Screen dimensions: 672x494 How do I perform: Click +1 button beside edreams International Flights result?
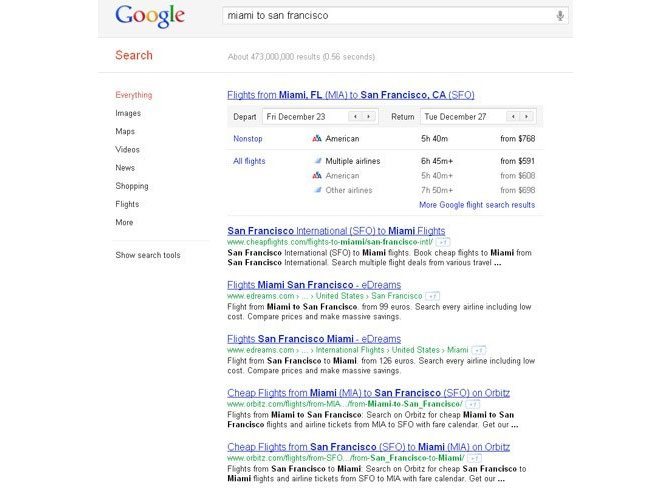(479, 350)
